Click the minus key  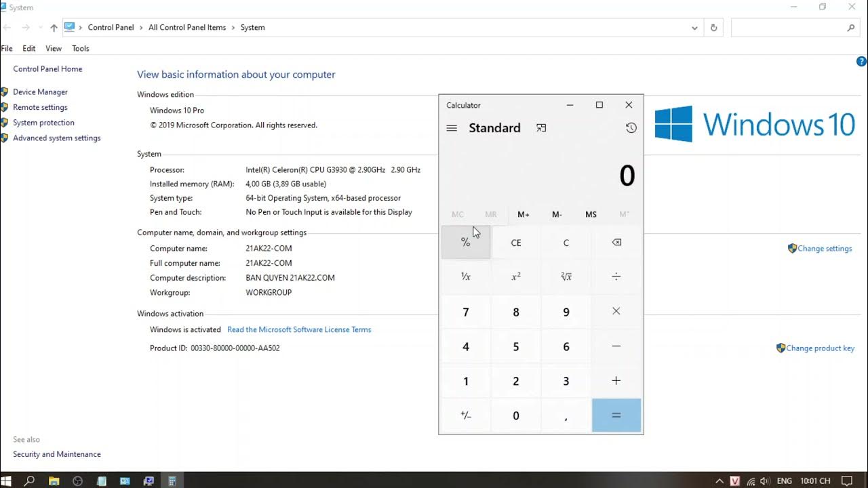[616, 346]
